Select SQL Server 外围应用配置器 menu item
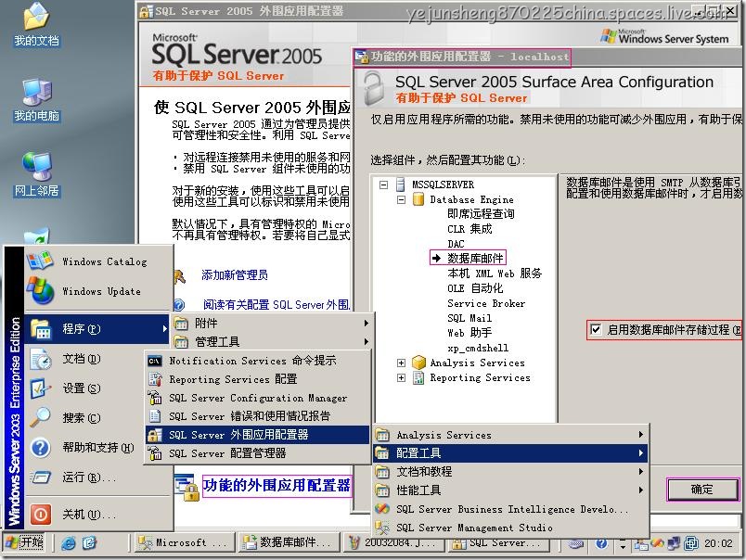Image resolution: width=746 pixels, height=560 pixels. (x=257, y=435)
